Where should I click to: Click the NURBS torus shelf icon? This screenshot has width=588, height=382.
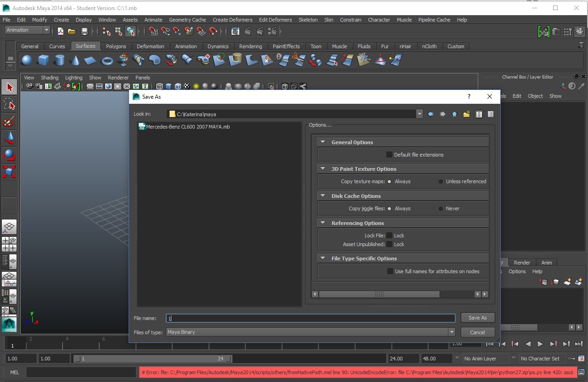[x=107, y=60]
